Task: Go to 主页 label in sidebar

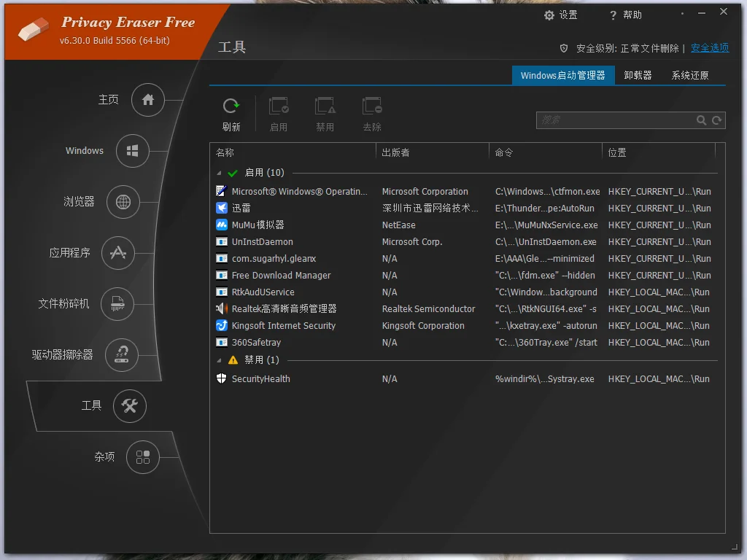Action: [108, 99]
